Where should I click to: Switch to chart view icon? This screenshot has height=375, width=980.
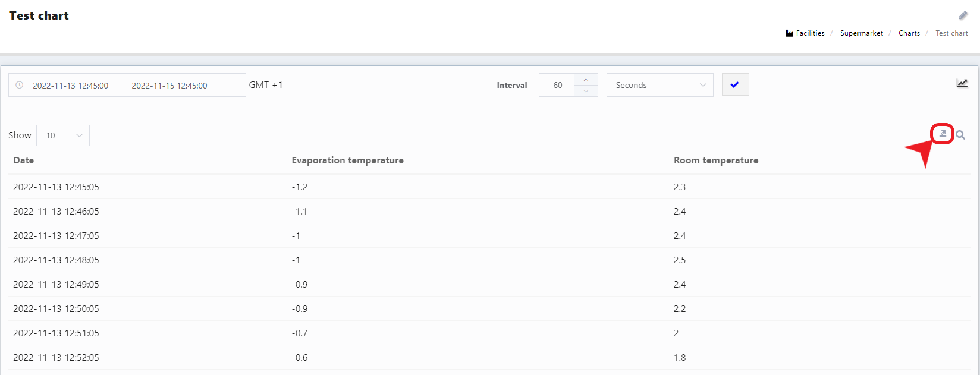(x=962, y=83)
